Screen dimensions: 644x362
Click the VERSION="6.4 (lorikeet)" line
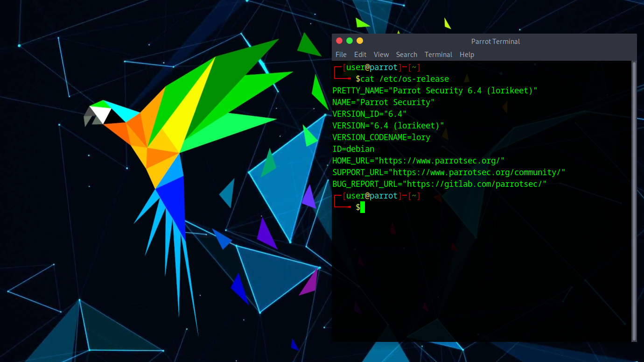[388, 126]
